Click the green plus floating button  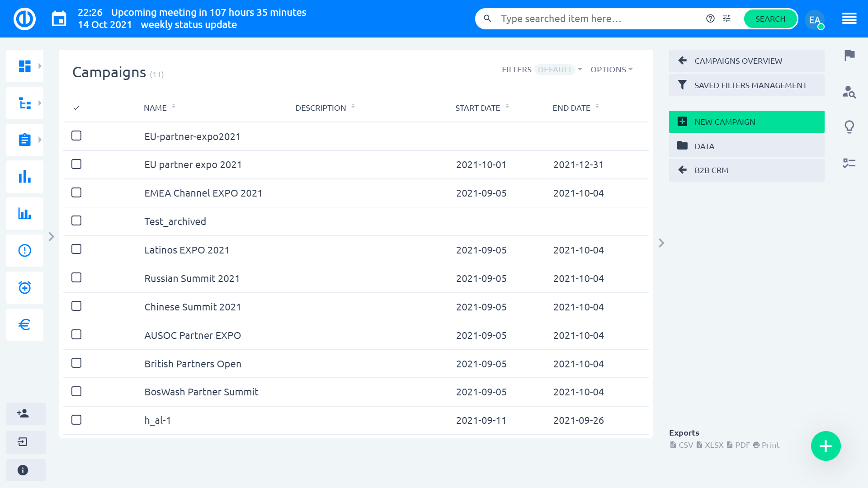pyautogui.click(x=826, y=446)
